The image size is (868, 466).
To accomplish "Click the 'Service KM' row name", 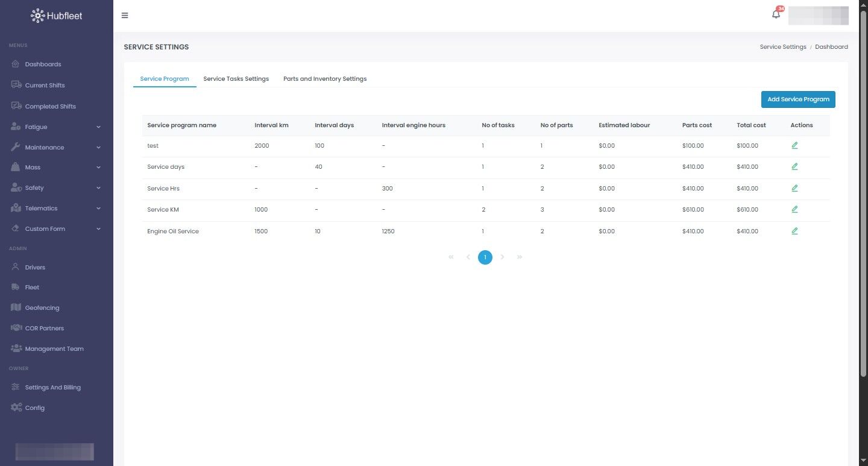I will [163, 210].
